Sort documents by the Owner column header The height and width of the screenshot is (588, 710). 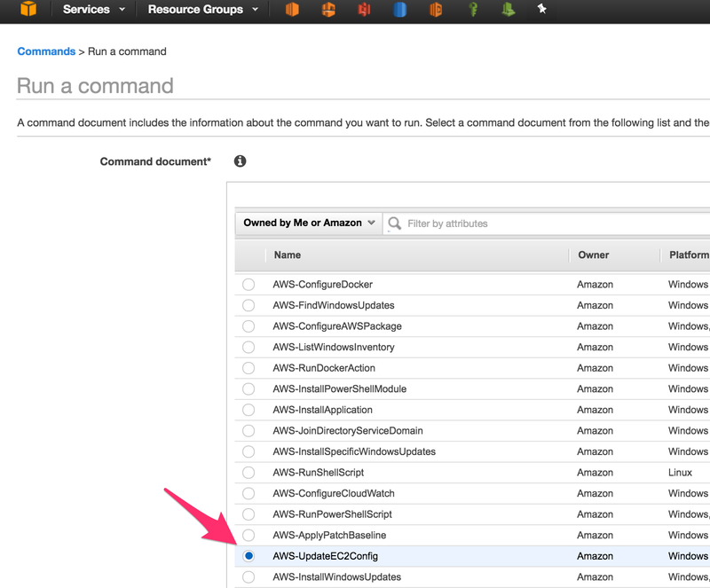click(593, 255)
